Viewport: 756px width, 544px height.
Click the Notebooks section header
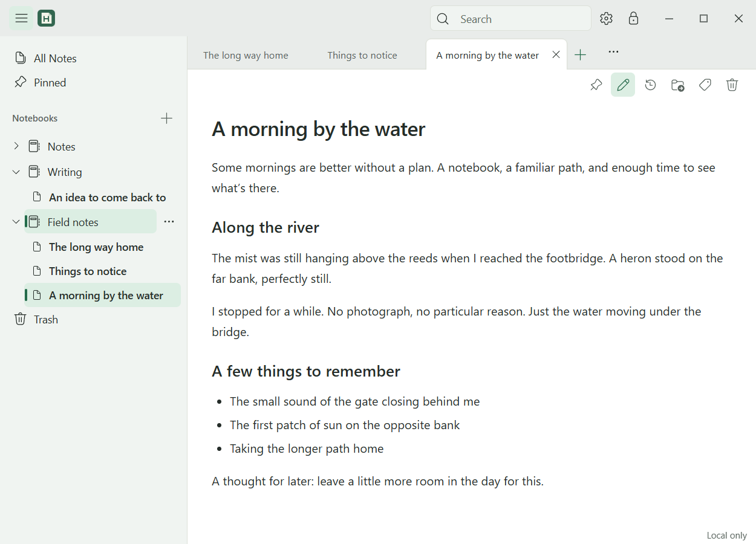[35, 118]
